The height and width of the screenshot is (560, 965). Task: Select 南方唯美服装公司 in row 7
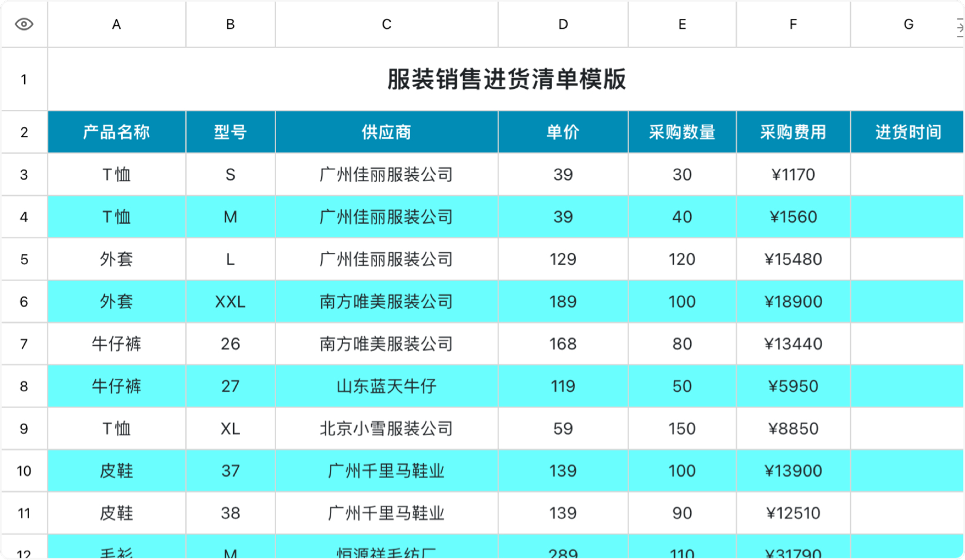pos(387,344)
